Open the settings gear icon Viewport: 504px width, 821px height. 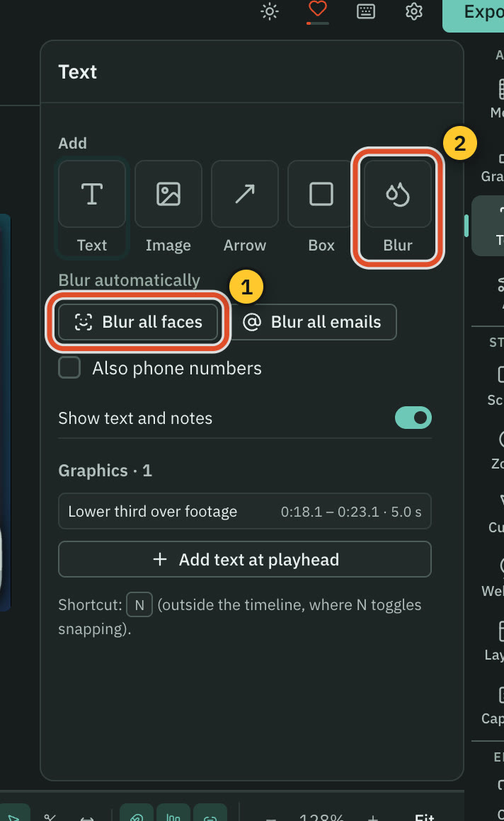tap(414, 11)
